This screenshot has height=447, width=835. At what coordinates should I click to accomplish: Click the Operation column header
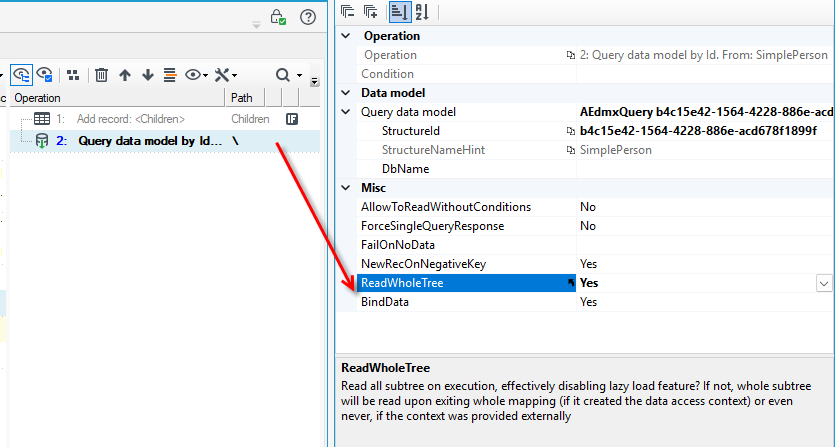[x=117, y=98]
